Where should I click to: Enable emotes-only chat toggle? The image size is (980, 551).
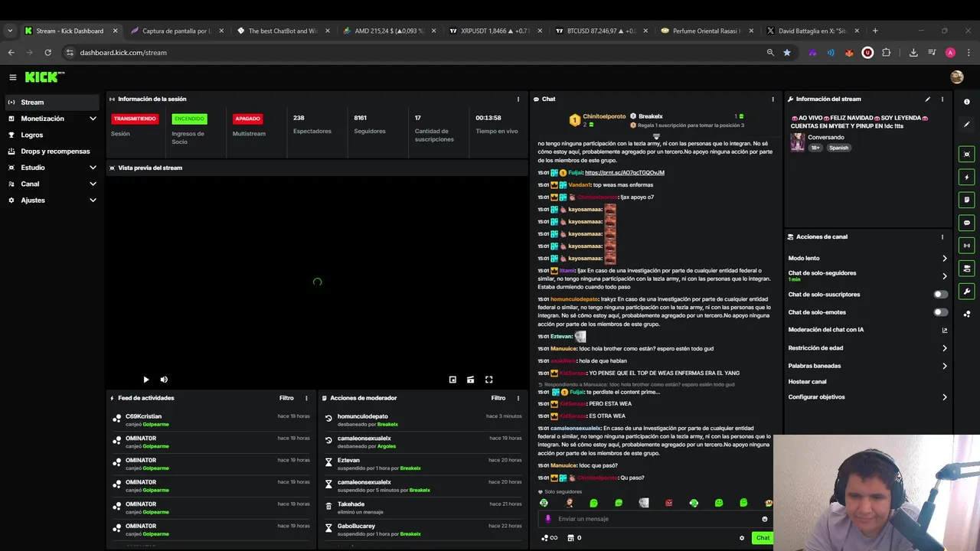click(x=940, y=312)
